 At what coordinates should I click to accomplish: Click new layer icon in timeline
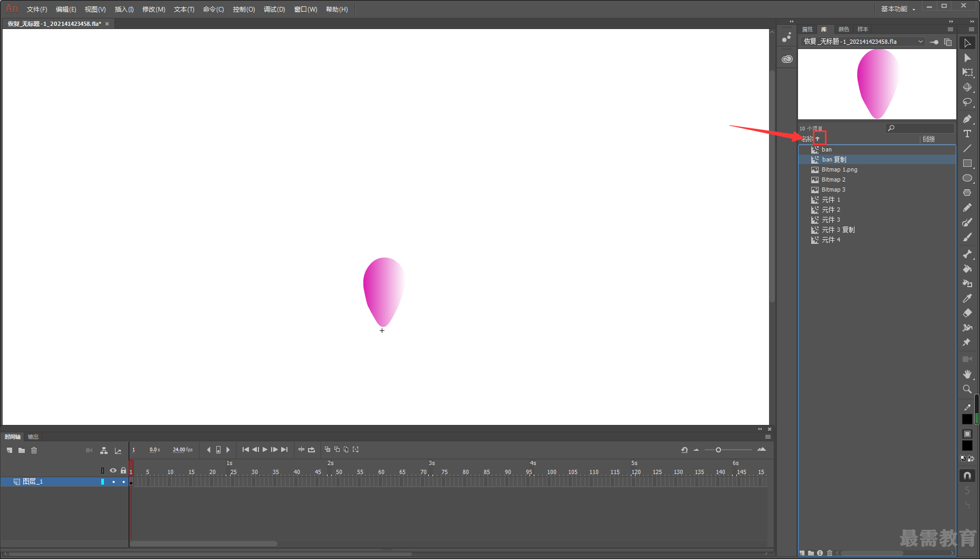(x=9, y=450)
